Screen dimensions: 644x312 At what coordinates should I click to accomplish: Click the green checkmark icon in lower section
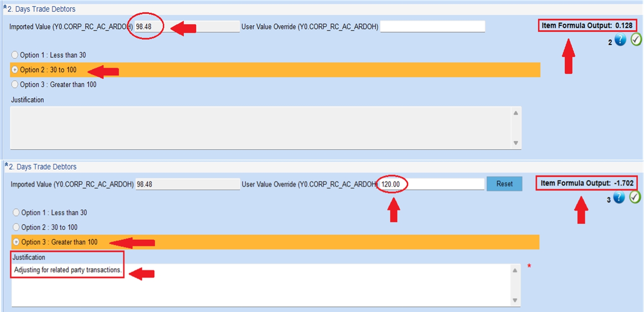tap(635, 197)
